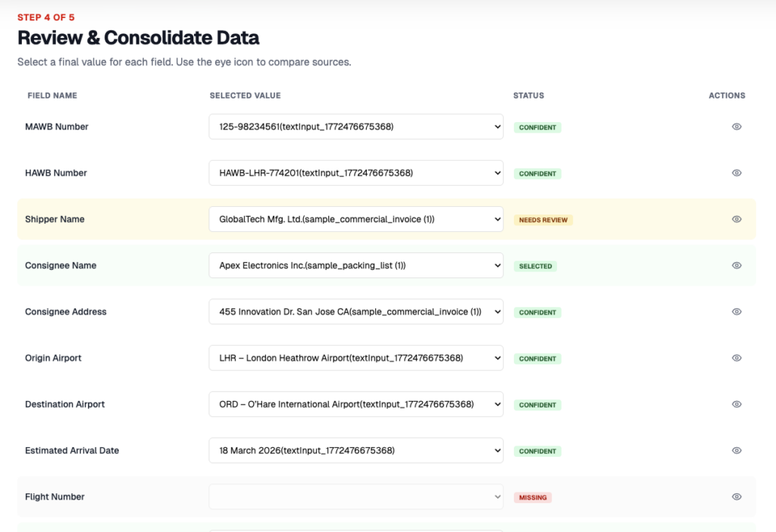
Task: Show source comparison for Flight Number
Action: (x=736, y=496)
